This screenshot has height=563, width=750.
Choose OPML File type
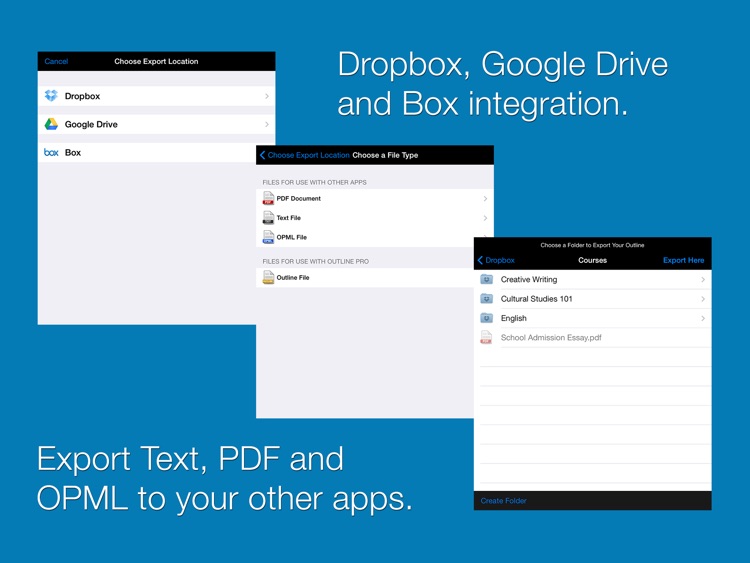click(x=365, y=237)
